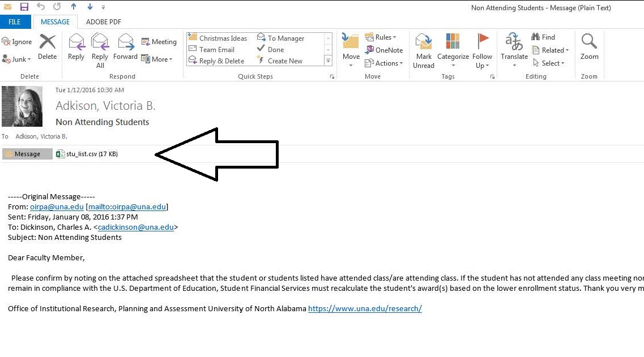Open the FILE tab
Screen dimensions: 644x357
(15, 22)
